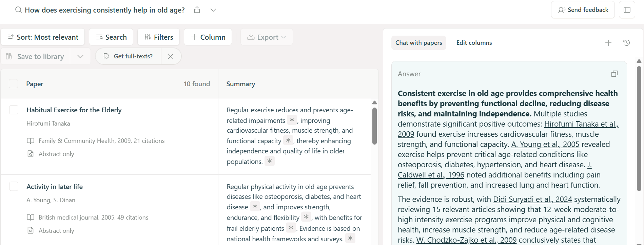
Task: Open chat history clock icon
Action: [x=626, y=43]
